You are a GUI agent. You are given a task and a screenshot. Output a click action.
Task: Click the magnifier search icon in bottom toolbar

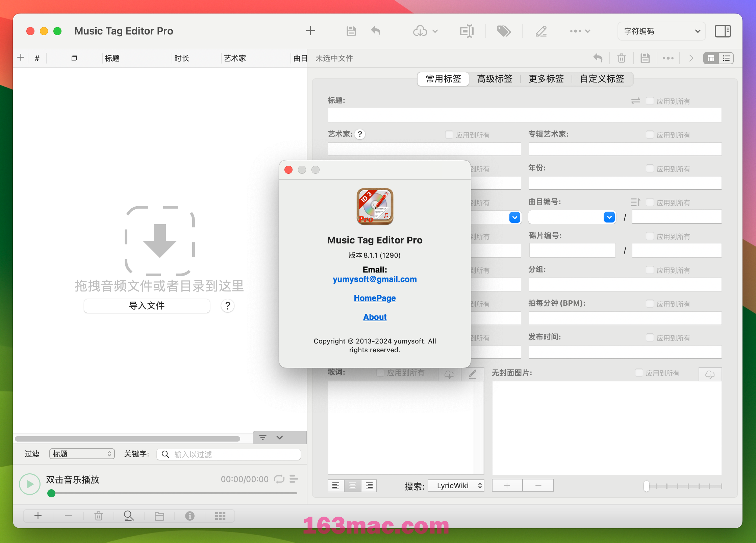[x=129, y=516]
